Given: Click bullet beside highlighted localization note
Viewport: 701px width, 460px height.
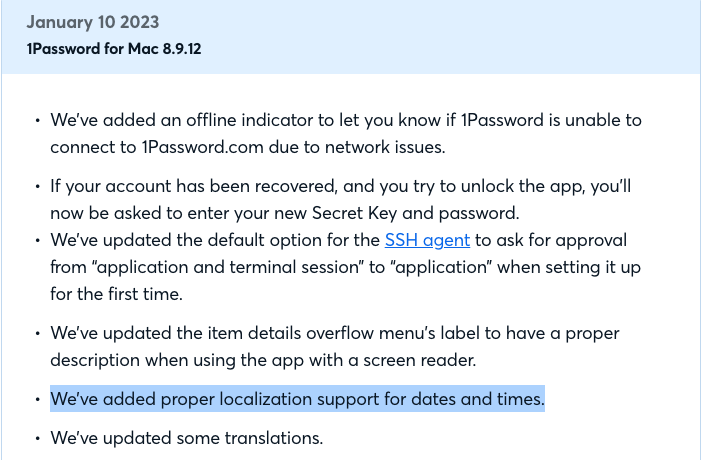Looking at the screenshot, I should pos(38,399).
